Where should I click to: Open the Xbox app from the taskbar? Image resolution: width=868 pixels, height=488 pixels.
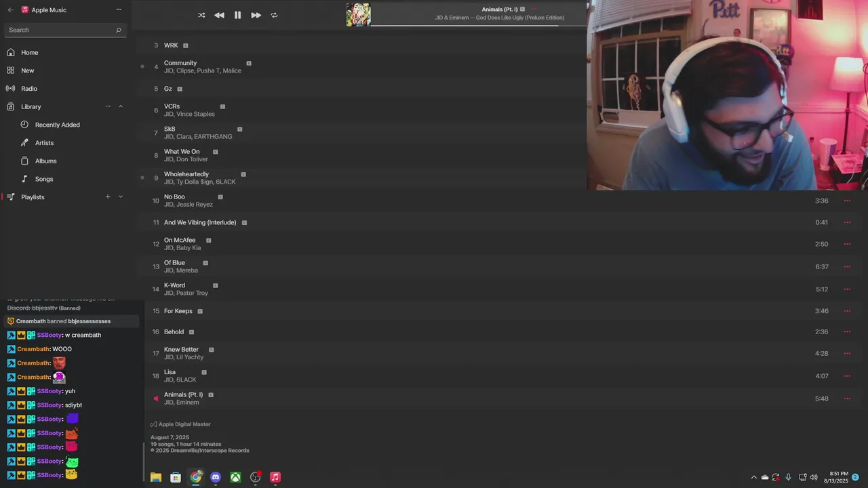(x=235, y=477)
